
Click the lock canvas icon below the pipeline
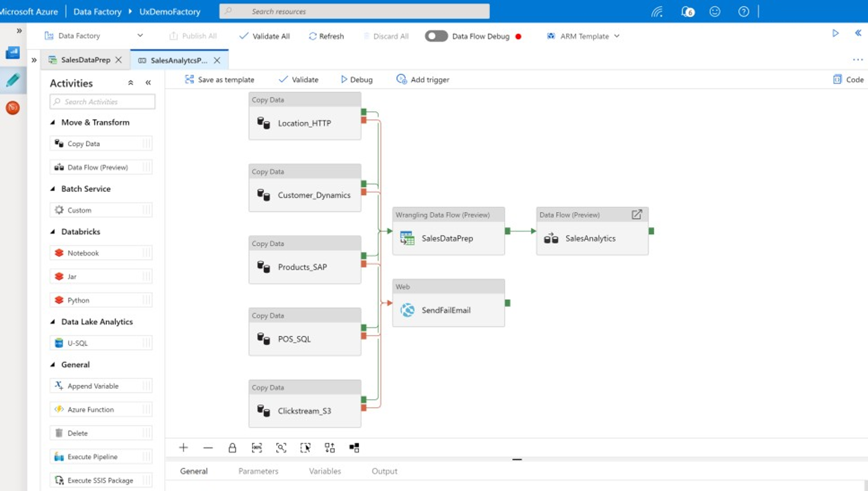pos(232,448)
